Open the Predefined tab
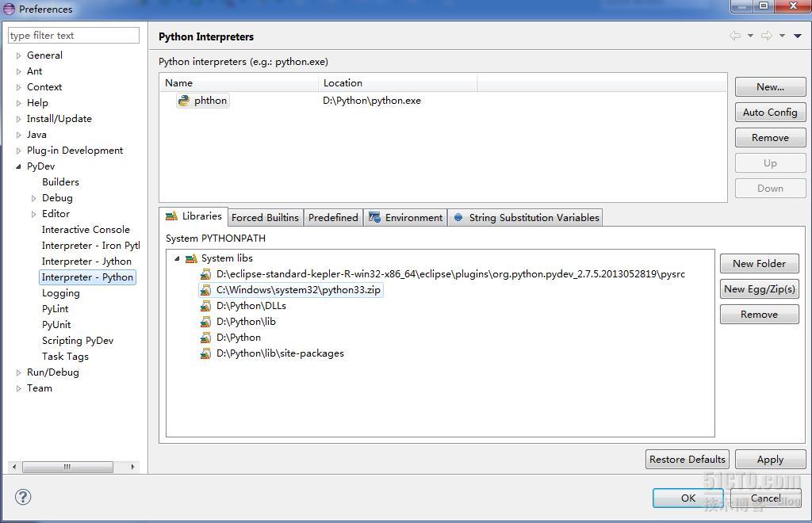This screenshot has height=523, width=812. (333, 218)
